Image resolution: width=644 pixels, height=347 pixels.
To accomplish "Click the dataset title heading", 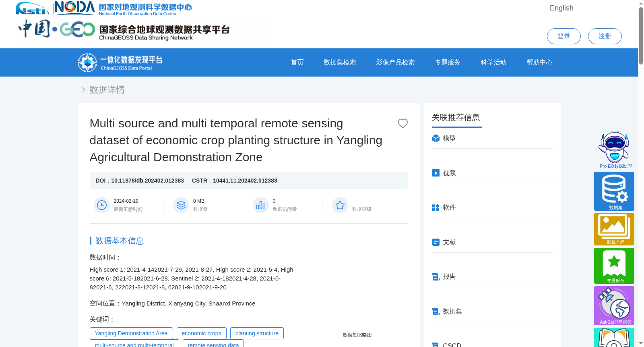I will click(236, 140).
